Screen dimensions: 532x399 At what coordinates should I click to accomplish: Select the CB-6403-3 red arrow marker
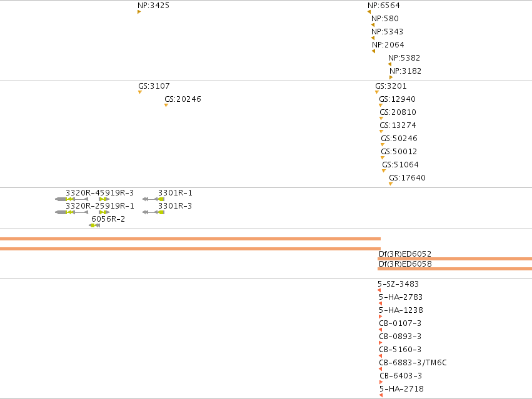point(381,382)
